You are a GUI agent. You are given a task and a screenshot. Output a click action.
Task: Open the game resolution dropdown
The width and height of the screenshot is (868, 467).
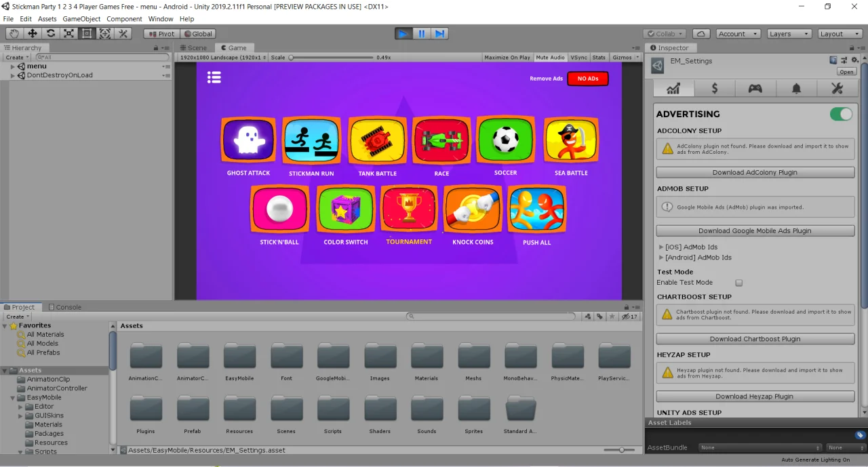point(222,58)
